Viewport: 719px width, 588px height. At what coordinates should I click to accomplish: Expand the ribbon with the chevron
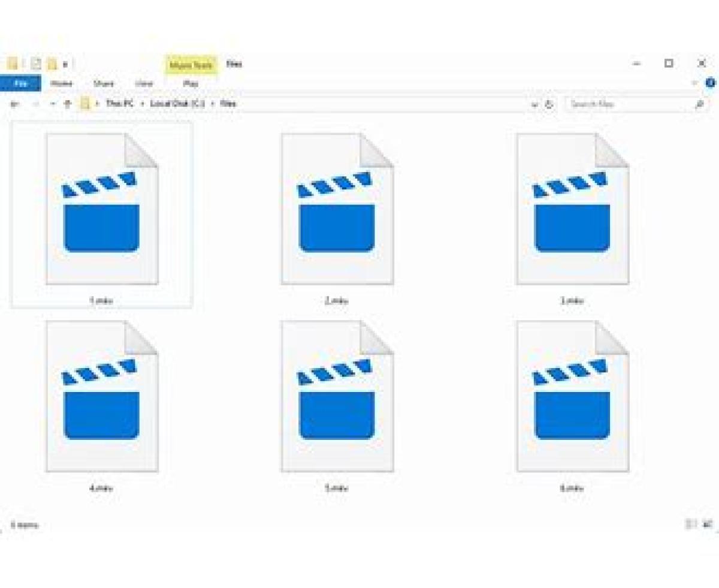tap(695, 83)
